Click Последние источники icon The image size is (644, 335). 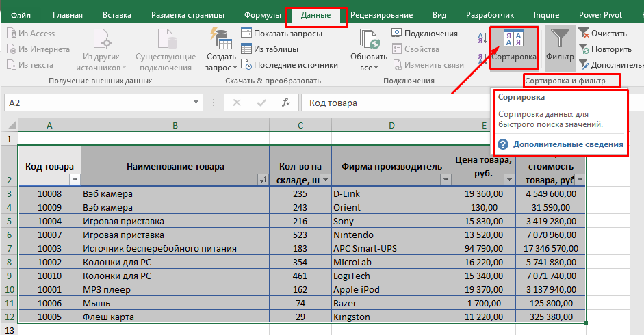246,64
